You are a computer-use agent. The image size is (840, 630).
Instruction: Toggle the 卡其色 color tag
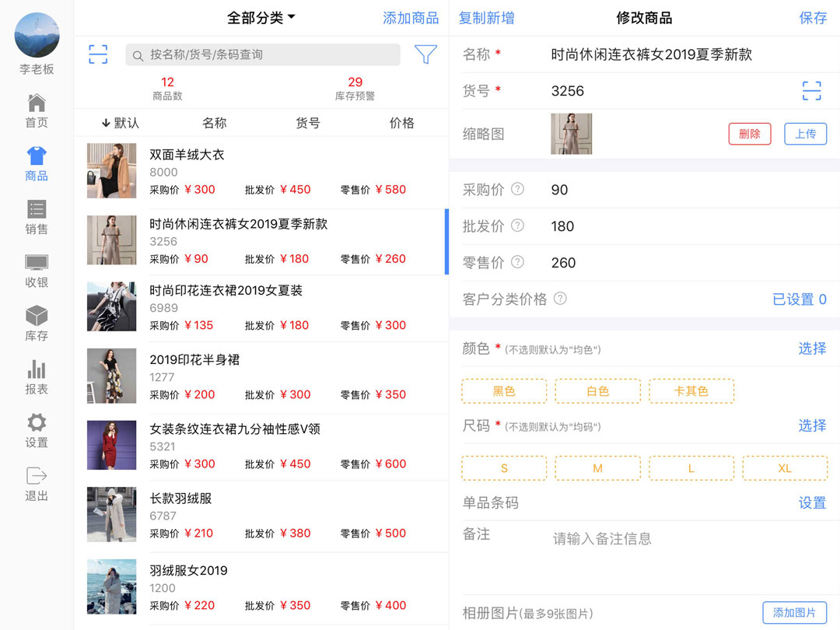[691, 391]
